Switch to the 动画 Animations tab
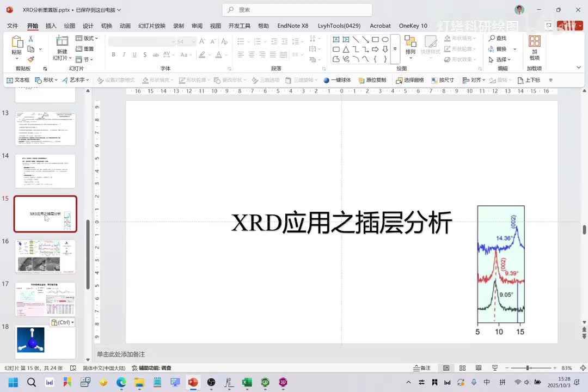 [x=125, y=26]
